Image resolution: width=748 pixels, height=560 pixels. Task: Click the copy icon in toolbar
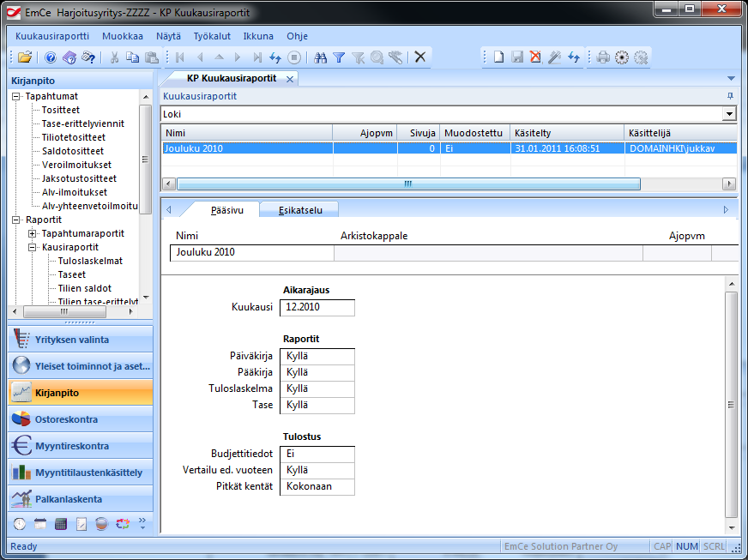point(132,57)
